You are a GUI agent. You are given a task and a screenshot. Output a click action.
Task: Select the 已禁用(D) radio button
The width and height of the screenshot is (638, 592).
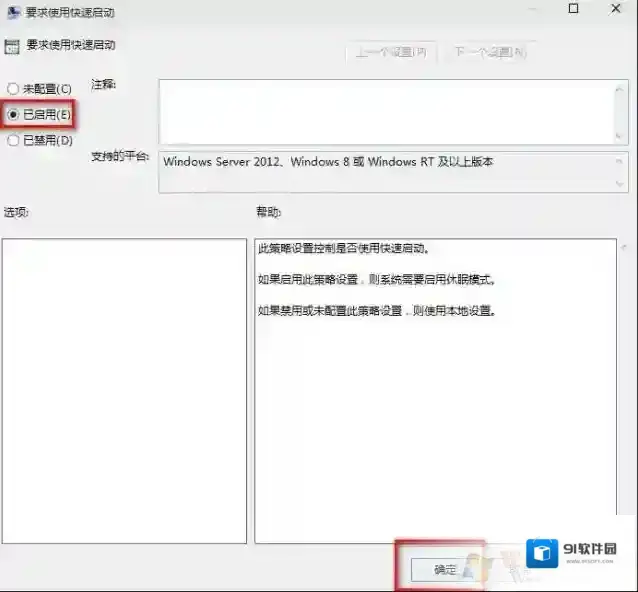13,141
